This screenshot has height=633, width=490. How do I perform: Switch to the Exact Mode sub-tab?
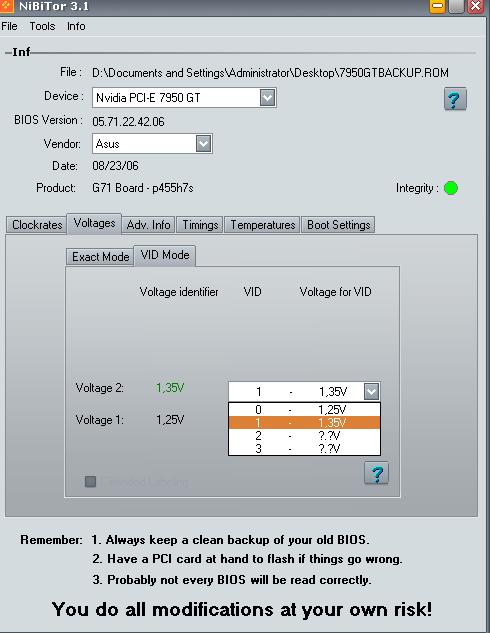coord(100,257)
